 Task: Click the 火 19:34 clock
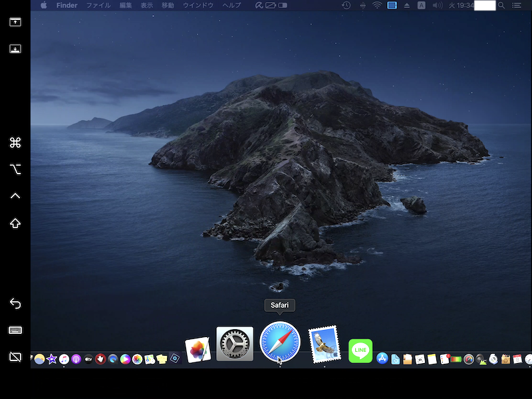[x=461, y=5]
